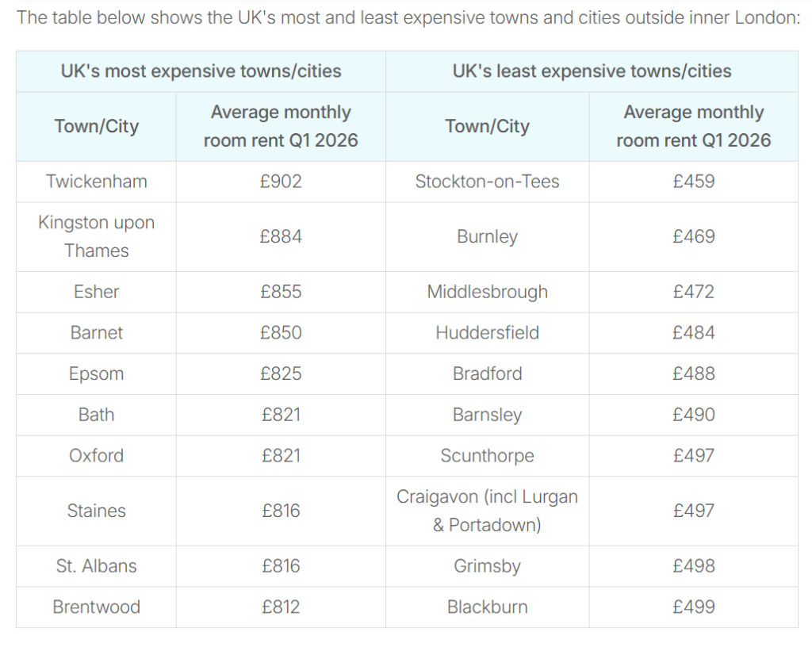Select the Brentwood town cell
The height and width of the screenshot is (651, 812).
[96, 607]
